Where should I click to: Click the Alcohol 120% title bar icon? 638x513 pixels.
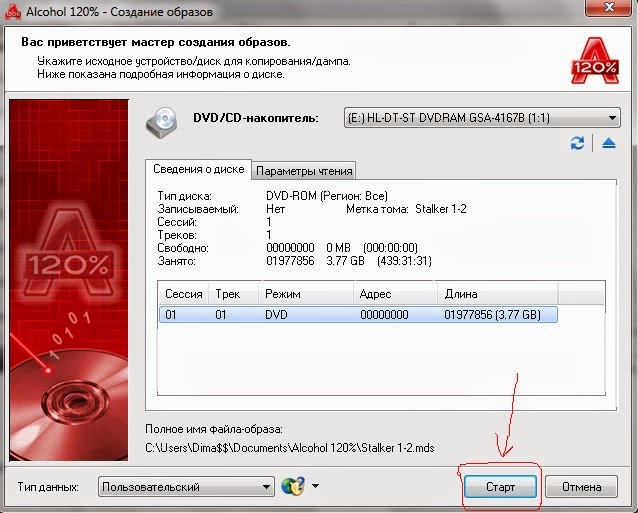point(12,11)
